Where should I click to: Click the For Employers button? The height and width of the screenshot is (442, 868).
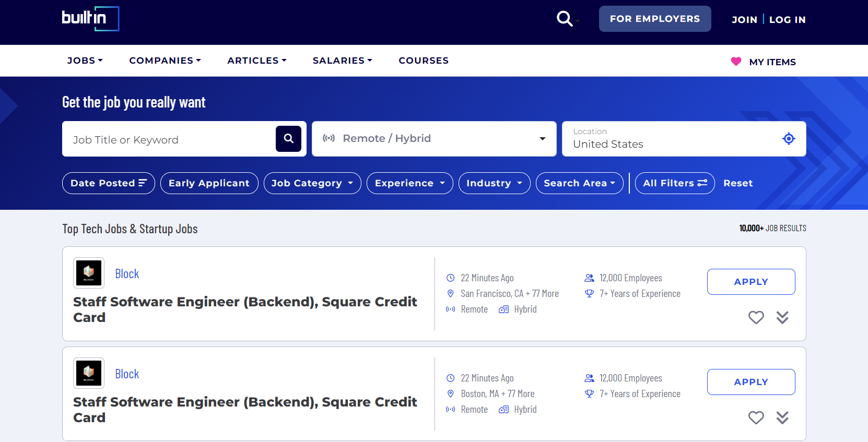click(655, 19)
